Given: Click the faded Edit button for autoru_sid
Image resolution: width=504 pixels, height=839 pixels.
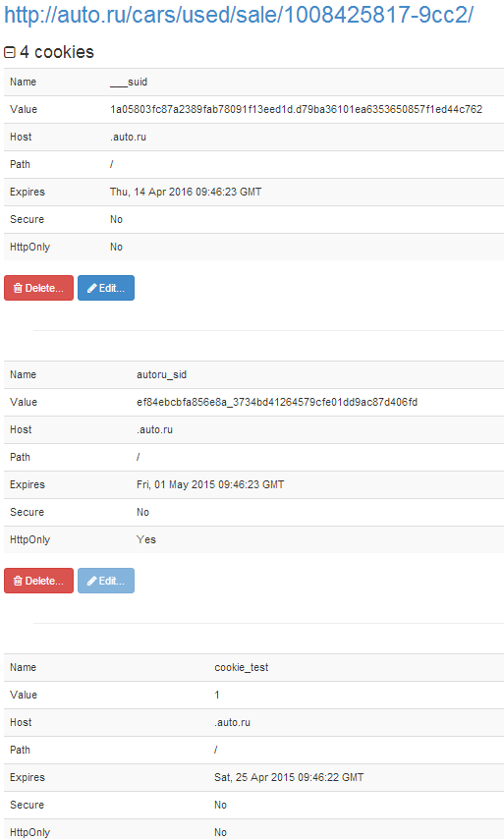Looking at the screenshot, I should [x=106, y=581].
